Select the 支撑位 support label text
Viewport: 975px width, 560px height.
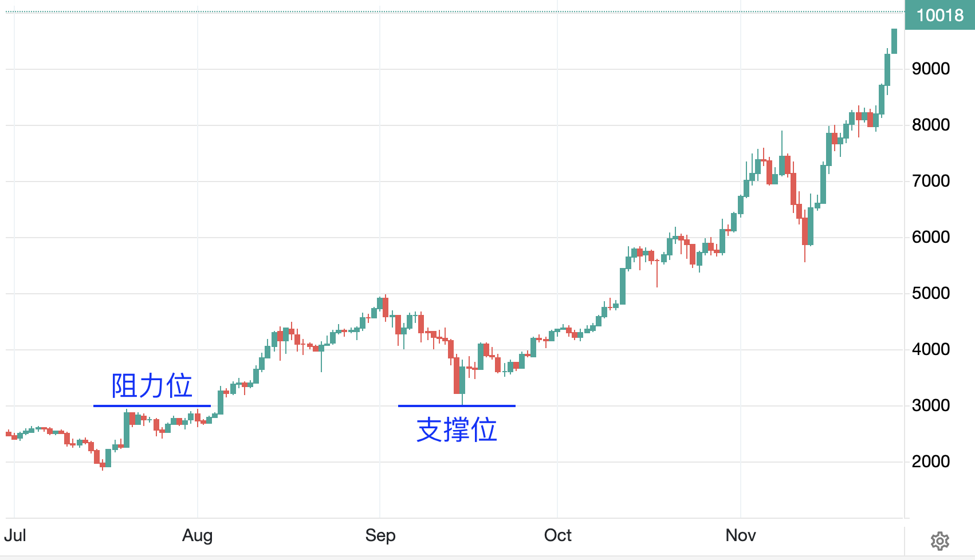pos(457,429)
